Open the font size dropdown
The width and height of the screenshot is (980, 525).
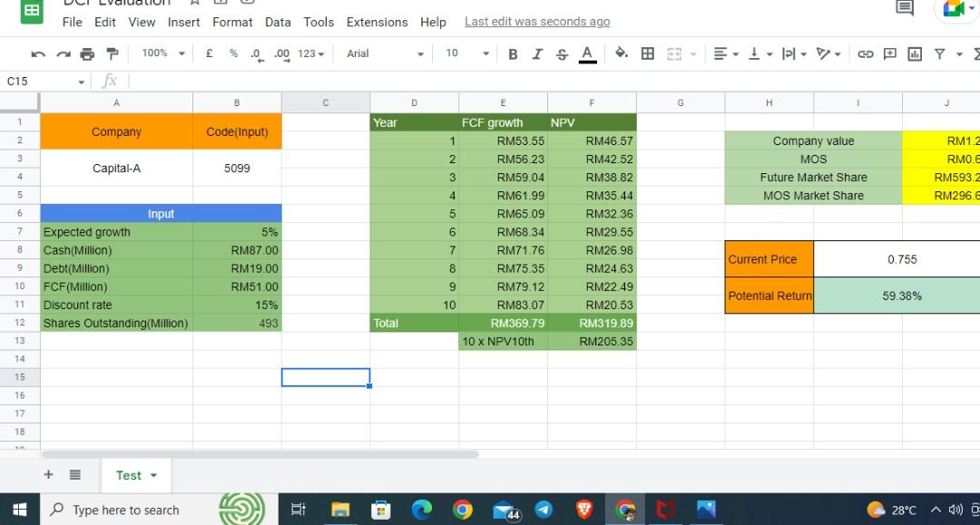[x=467, y=54]
